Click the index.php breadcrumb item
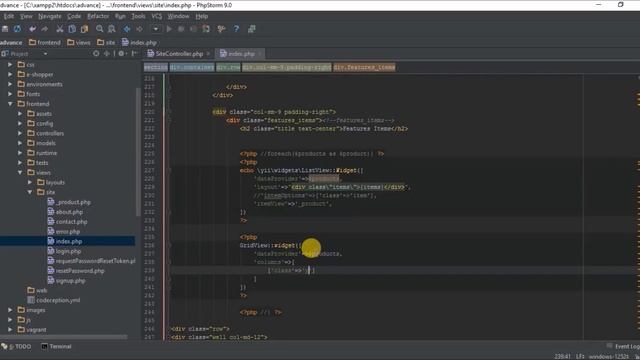Viewport: 640px width, 360px height. pyautogui.click(x=139, y=42)
